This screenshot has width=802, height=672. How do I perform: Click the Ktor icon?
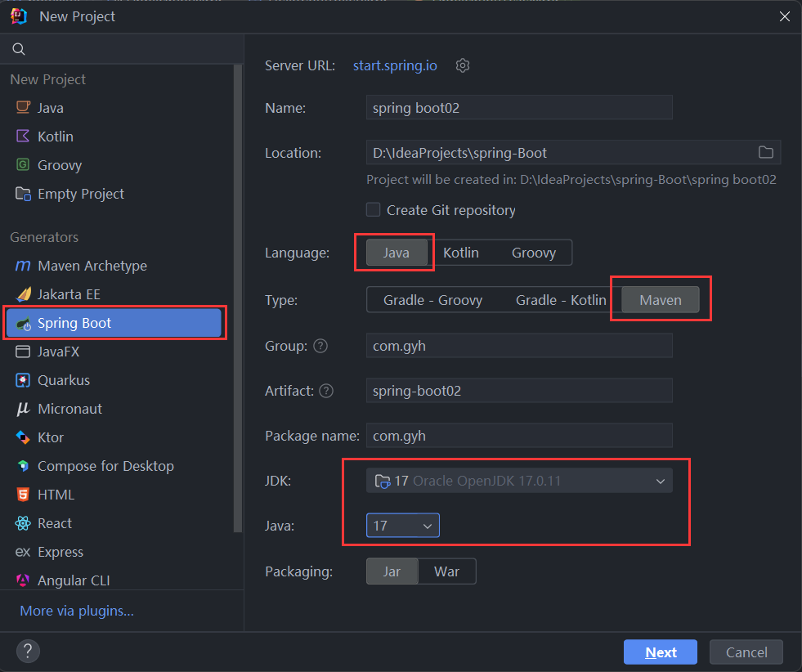click(x=23, y=437)
